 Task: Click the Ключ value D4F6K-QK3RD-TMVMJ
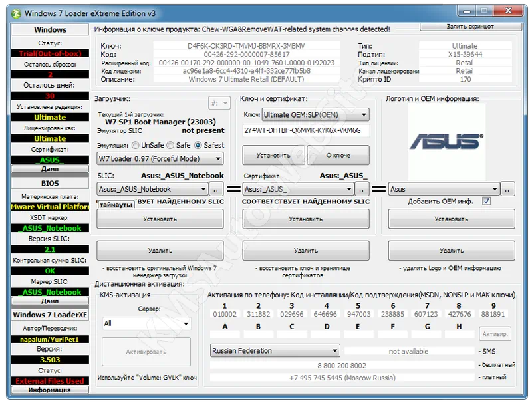[x=247, y=46]
